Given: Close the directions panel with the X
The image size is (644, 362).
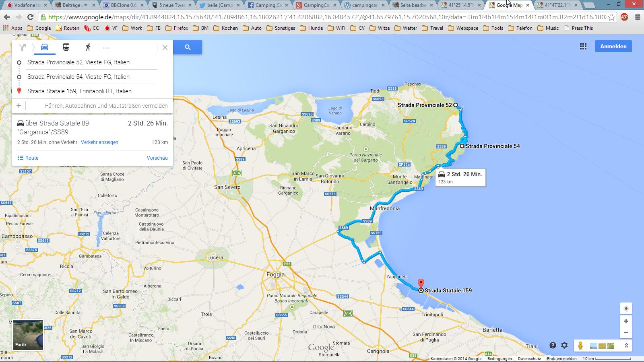Looking at the screenshot, I should click(x=165, y=47).
